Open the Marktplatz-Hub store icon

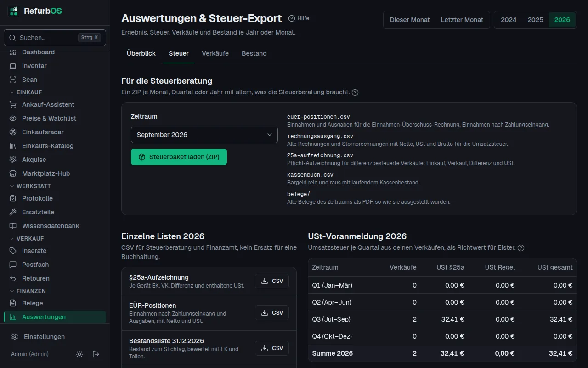(x=13, y=173)
